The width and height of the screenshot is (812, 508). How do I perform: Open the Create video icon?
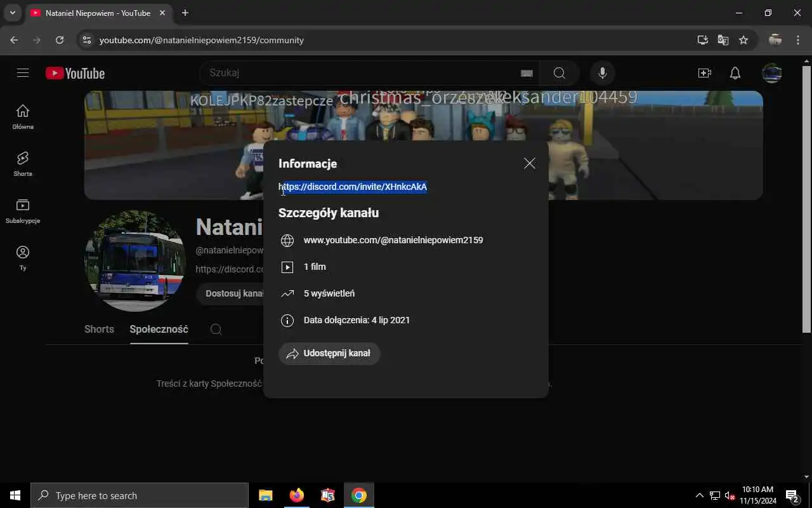point(705,73)
